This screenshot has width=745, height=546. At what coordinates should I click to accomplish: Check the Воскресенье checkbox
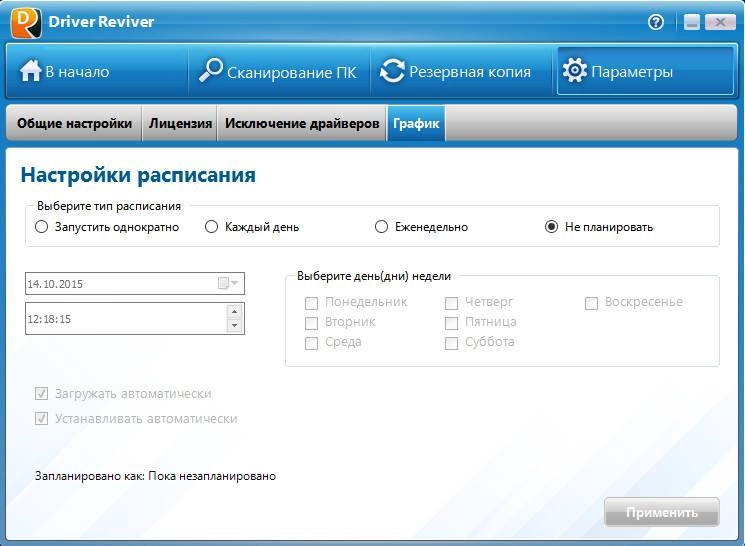point(592,303)
